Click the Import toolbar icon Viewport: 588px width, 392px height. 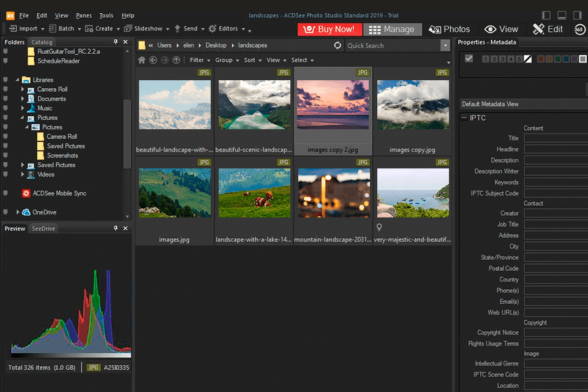point(13,29)
